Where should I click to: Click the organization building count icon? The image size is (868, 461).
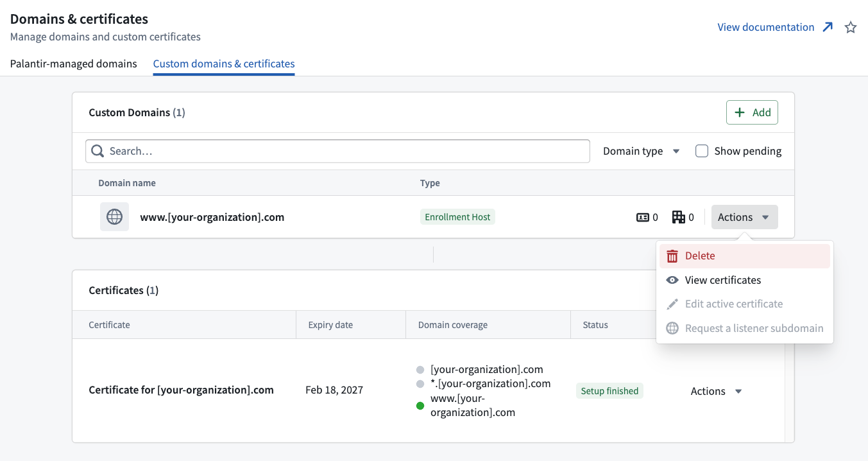click(678, 217)
